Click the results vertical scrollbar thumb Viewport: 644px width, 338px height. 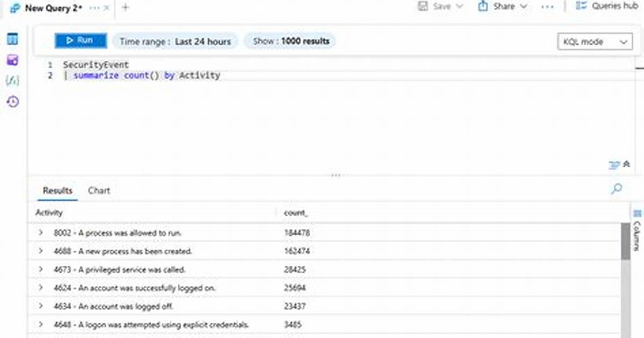pos(626,242)
